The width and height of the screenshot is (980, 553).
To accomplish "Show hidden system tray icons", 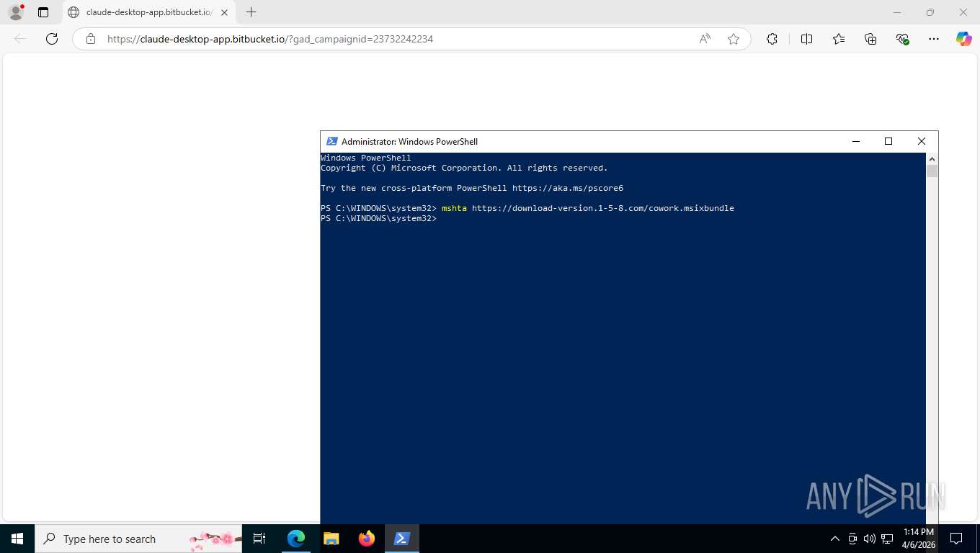I will (835, 539).
